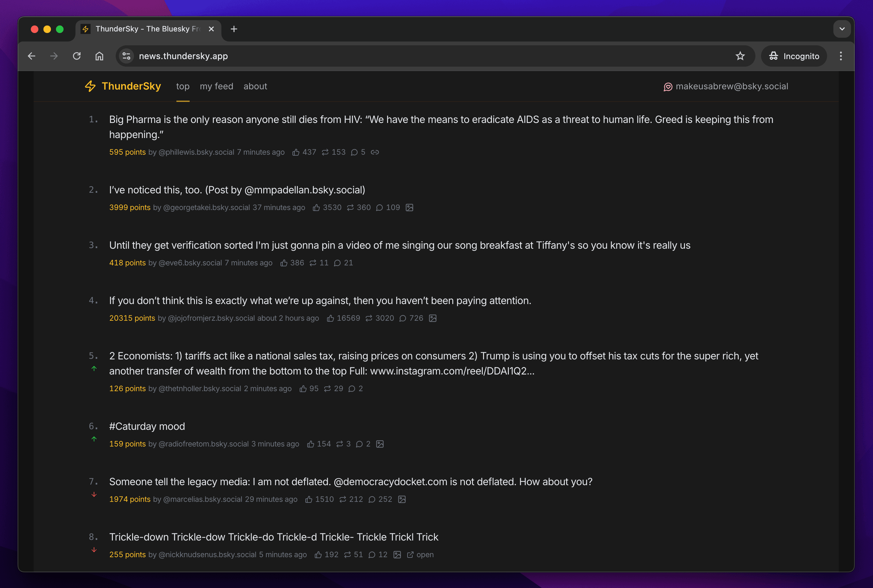873x588 pixels.
Task: Go back to previous page
Action: click(x=32, y=56)
